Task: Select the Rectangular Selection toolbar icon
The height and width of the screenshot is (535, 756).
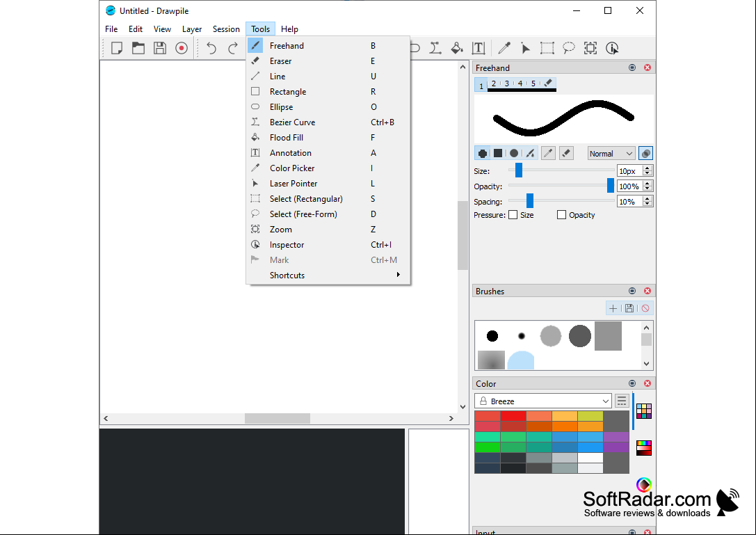Action: coord(547,48)
